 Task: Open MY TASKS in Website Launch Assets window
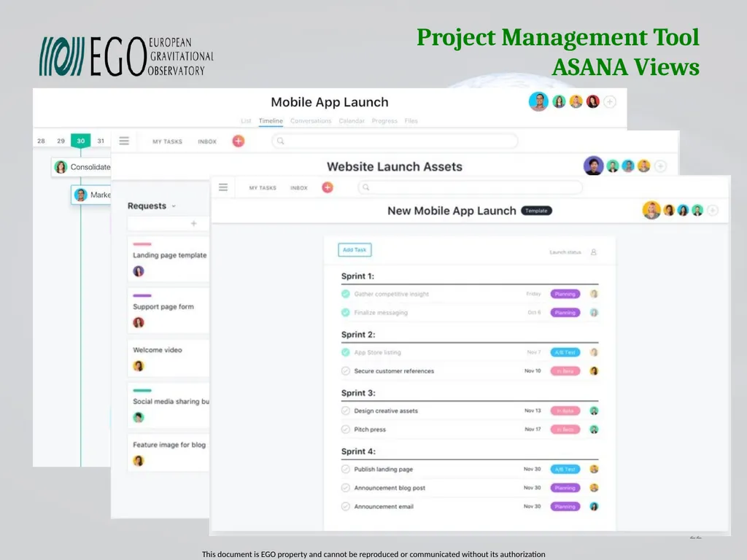[x=167, y=141]
